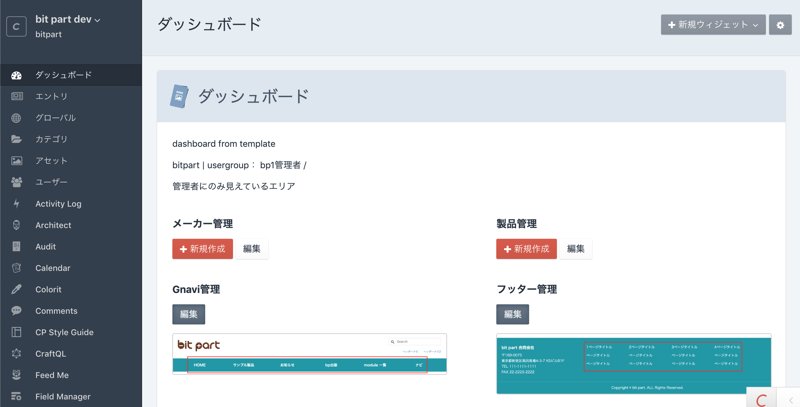This screenshot has width=800, height=407.
Task: Click the Dashboard gauge icon in sidebar
Action: pyautogui.click(x=17, y=75)
